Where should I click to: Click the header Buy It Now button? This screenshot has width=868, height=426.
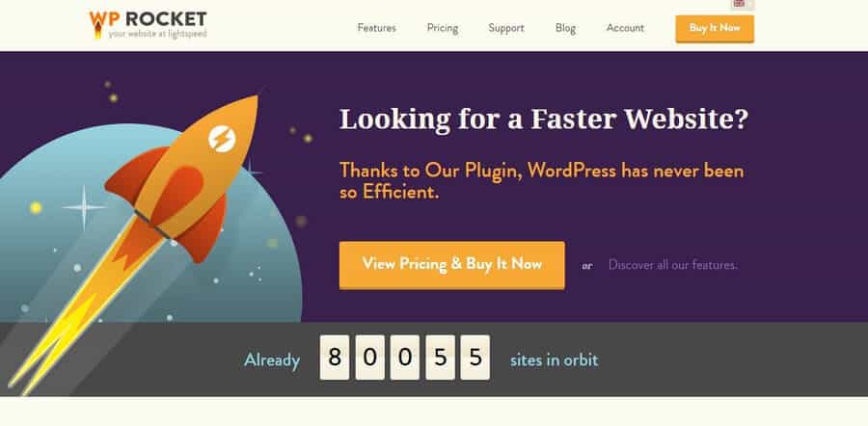(x=715, y=28)
